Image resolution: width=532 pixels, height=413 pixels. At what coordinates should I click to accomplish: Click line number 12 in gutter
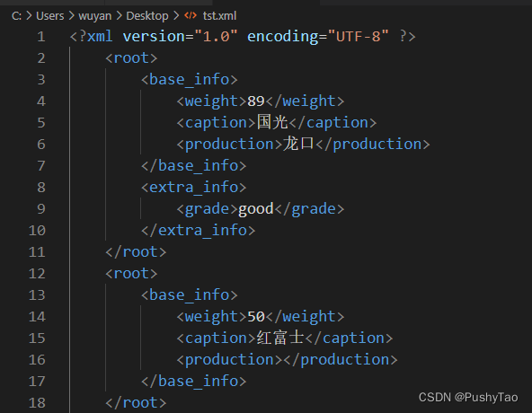[37, 273]
